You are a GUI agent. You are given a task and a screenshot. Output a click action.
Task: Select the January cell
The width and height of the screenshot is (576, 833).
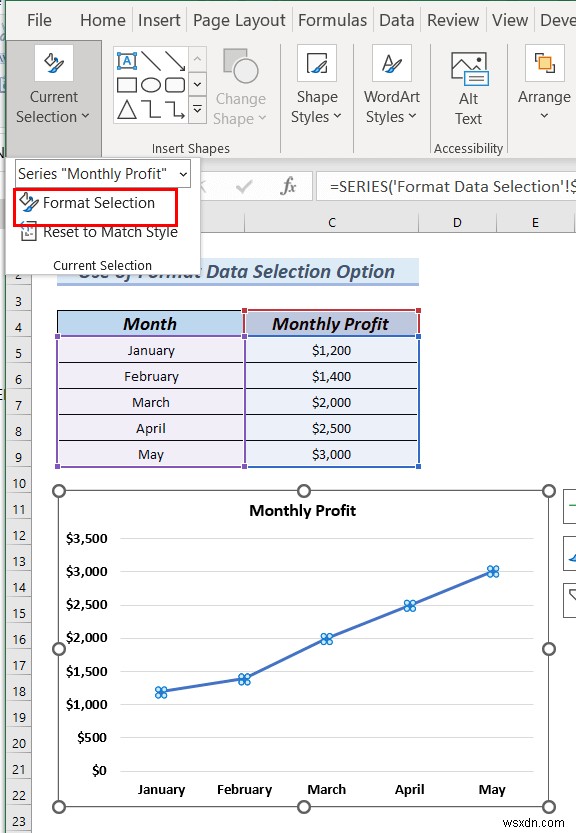pos(150,350)
